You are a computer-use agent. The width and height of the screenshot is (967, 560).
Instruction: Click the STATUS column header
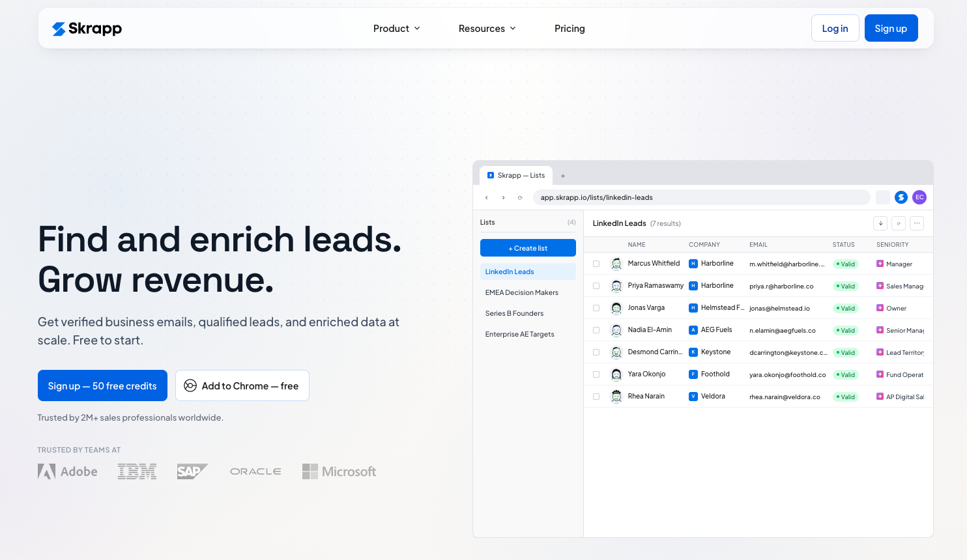pos(843,245)
